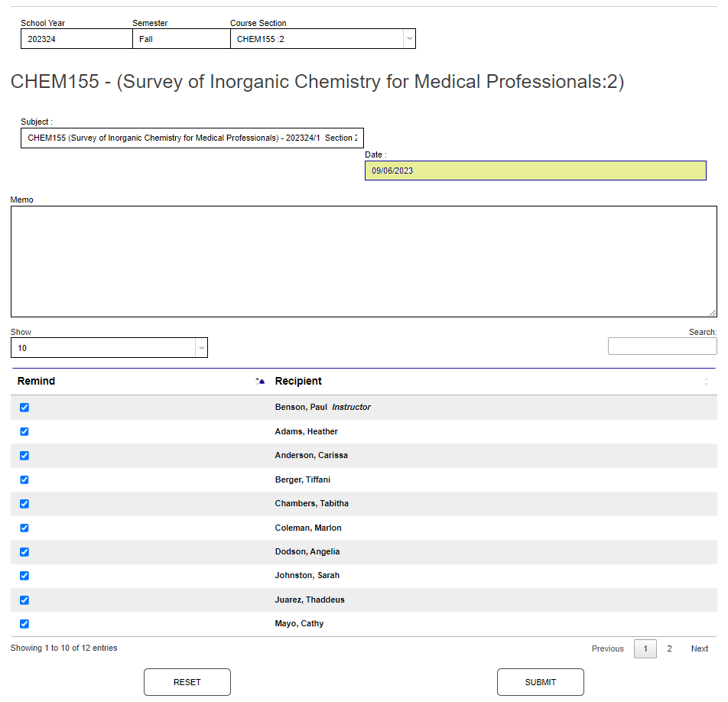Click the Previous pagination link
Screen dimensions: 728x702
[x=607, y=648]
